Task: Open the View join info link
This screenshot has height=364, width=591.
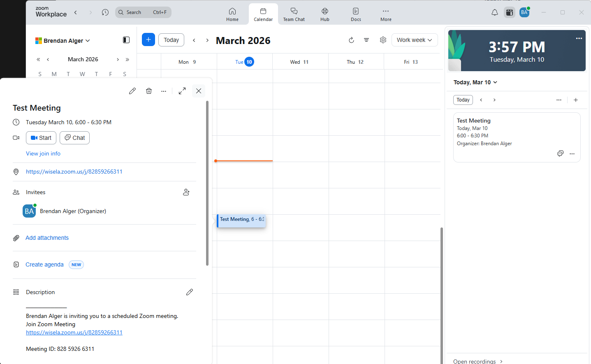Action: 43,153
